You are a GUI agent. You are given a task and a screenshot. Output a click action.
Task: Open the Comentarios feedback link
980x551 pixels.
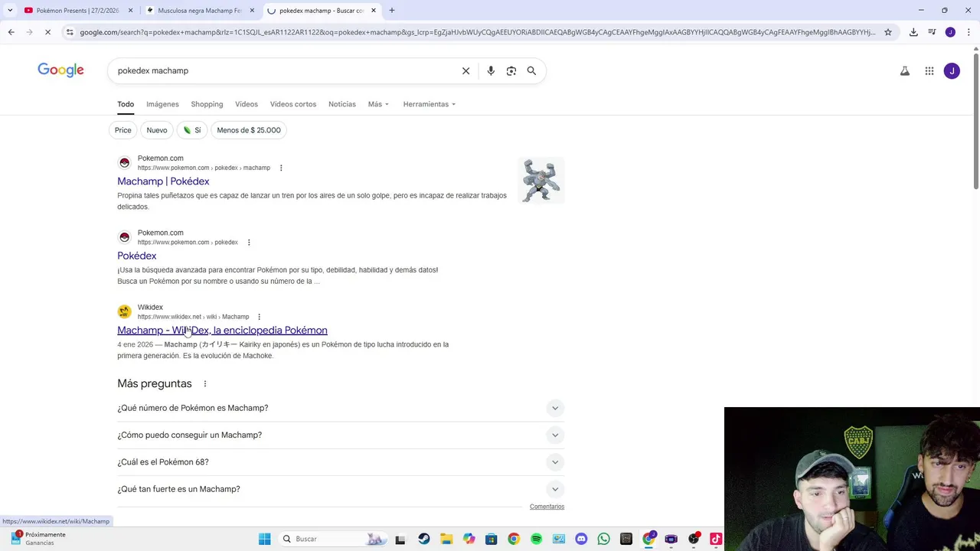547,507
